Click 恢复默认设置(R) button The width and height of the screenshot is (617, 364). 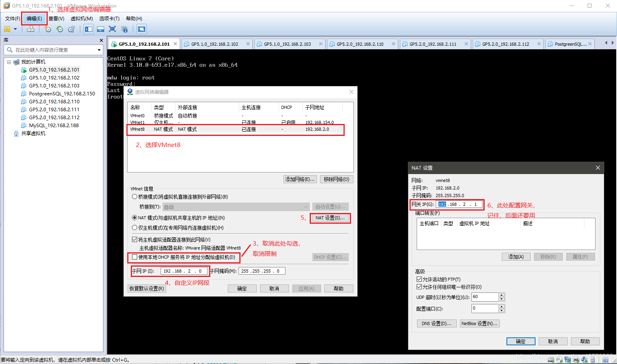pos(147,288)
